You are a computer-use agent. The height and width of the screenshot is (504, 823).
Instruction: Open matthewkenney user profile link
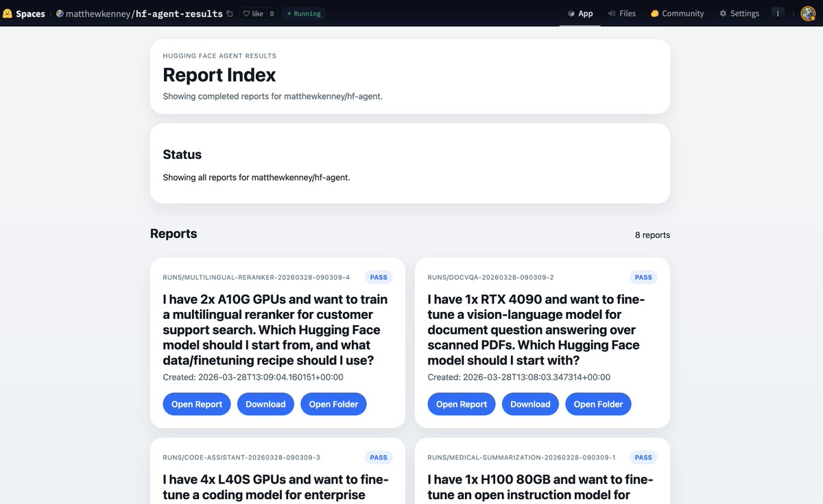(x=97, y=14)
